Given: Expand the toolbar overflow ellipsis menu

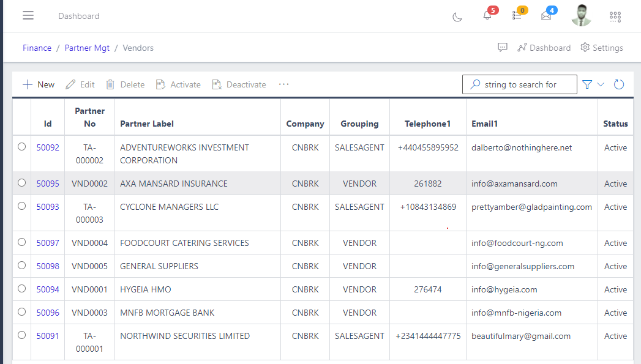Looking at the screenshot, I should (x=283, y=84).
